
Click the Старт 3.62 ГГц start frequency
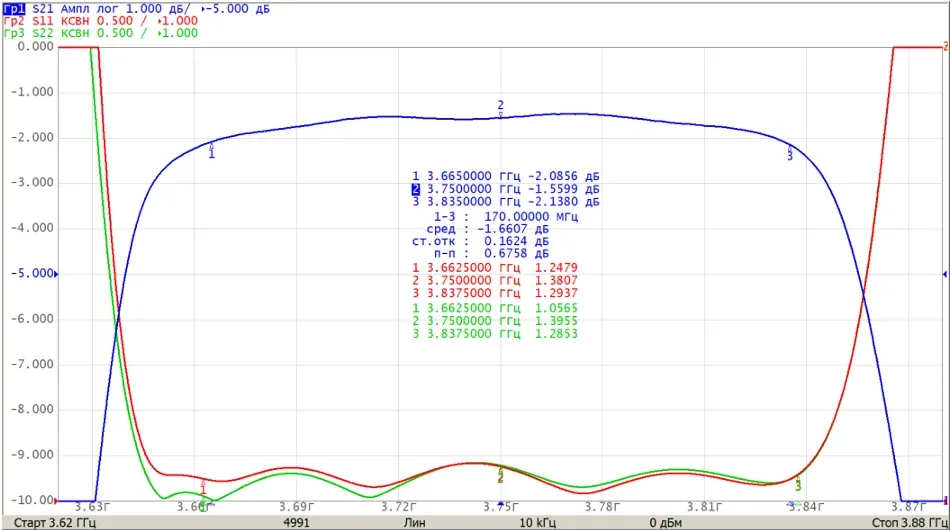click(55, 523)
